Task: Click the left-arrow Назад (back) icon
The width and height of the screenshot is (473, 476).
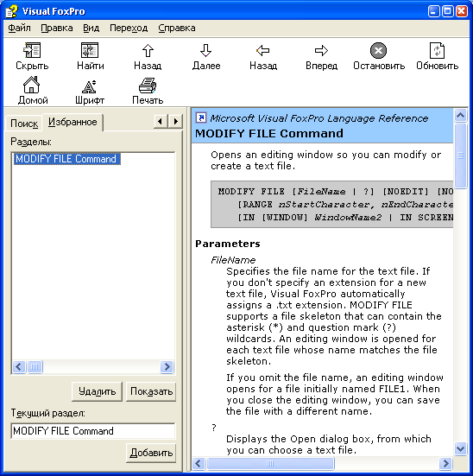Action: [263, 50]
